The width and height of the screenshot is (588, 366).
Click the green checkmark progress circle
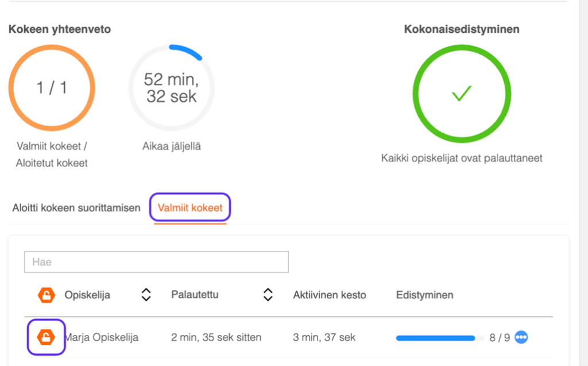click(462, 94)
